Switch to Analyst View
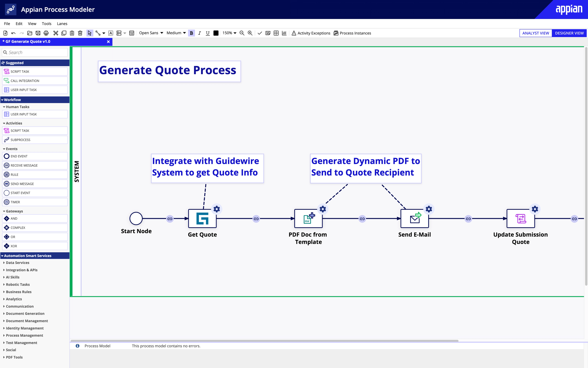Viewport: 588px width, 368px height. 535,33
